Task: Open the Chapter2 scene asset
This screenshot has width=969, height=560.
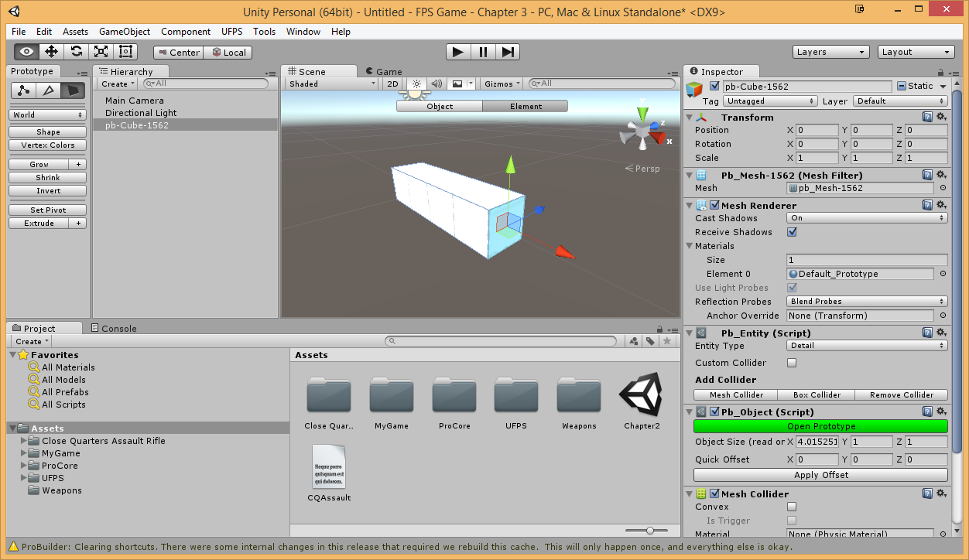Action: (641, 402)
